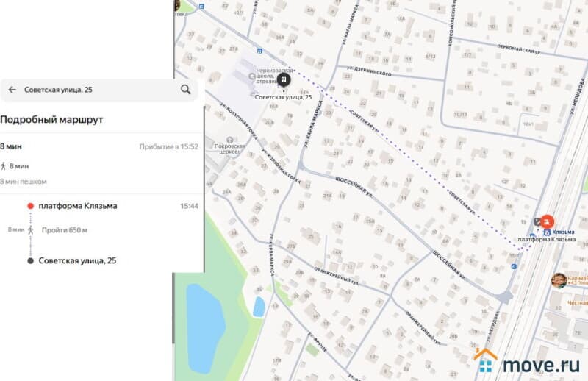The height and width of the screenshot is (381, 588).
Task: Click the walking pedestrian icon beside Пройти 650 м
Action: pos(31,230)
